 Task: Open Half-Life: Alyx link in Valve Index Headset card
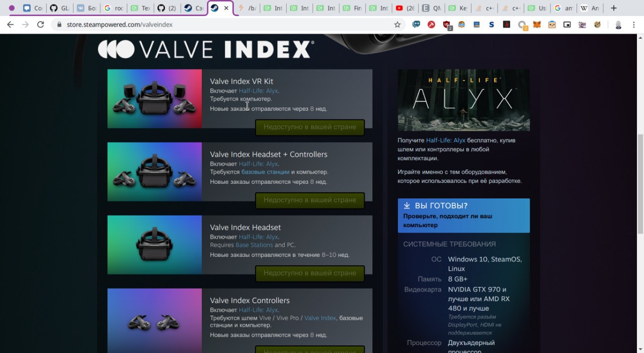pyautogui.click(x=258, y=237)
